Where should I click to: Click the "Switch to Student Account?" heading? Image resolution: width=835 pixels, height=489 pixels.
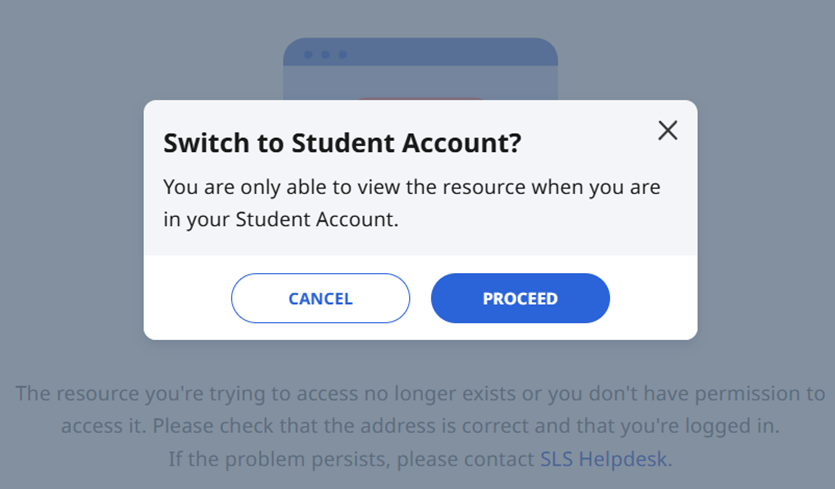coord(342,144)
